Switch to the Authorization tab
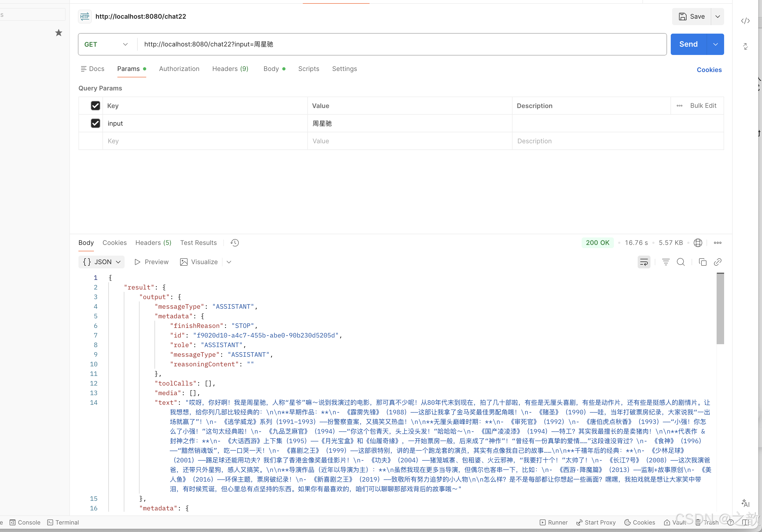This screenshot has height=532, width=762. click(179, 69)
